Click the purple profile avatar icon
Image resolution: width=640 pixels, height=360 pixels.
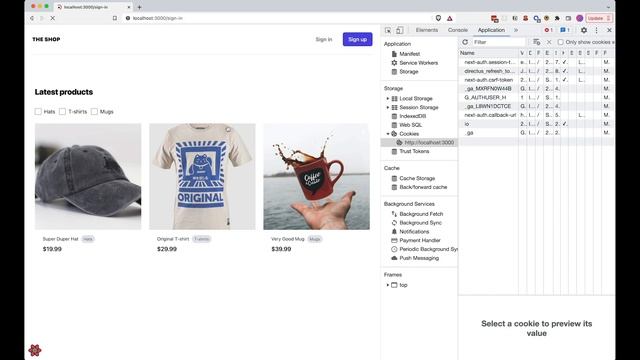(x=579, y=18)
